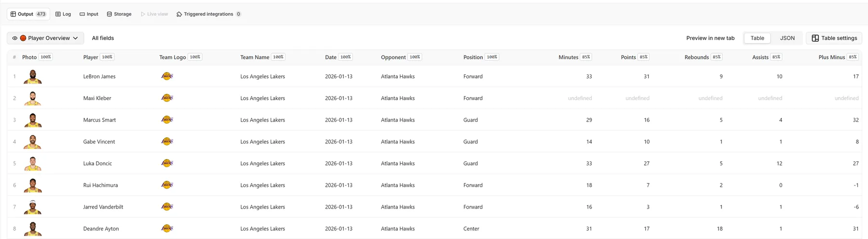
Task: Select the Luka Doncic name cell
Action: [97, 163]
